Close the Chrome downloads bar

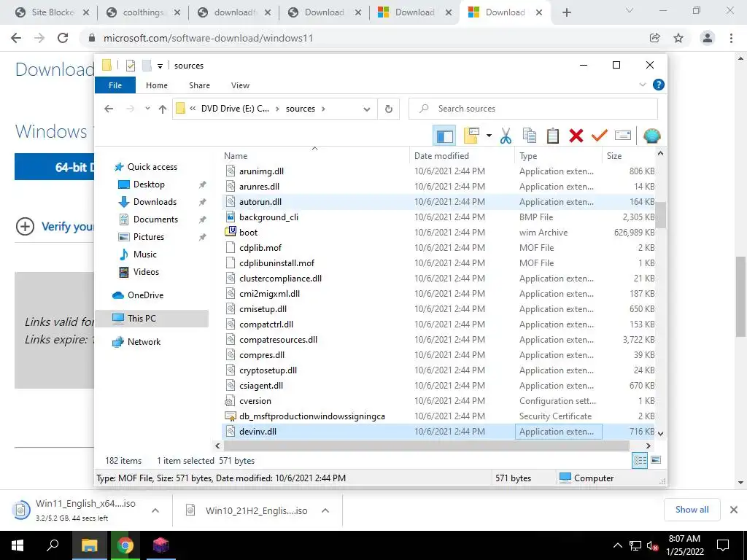point(734,510)
